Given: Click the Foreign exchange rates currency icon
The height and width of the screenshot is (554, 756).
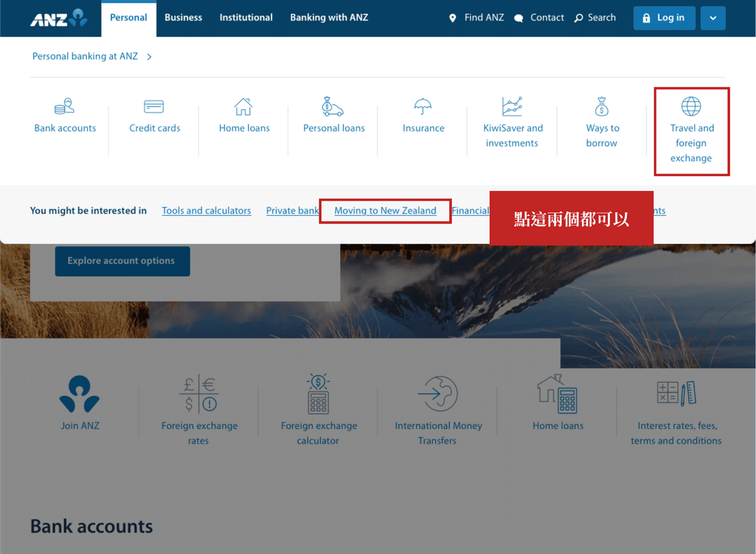Looking at the screenshot, I should [199, 394].
